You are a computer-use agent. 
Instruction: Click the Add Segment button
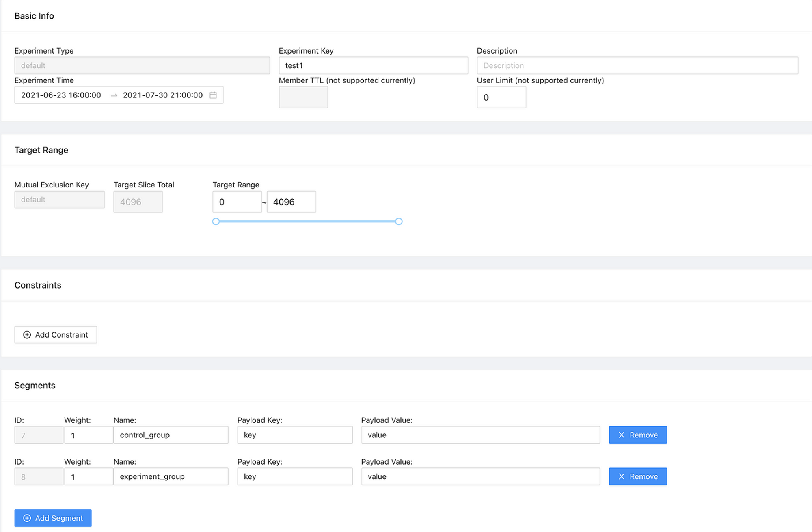point(53,518)
